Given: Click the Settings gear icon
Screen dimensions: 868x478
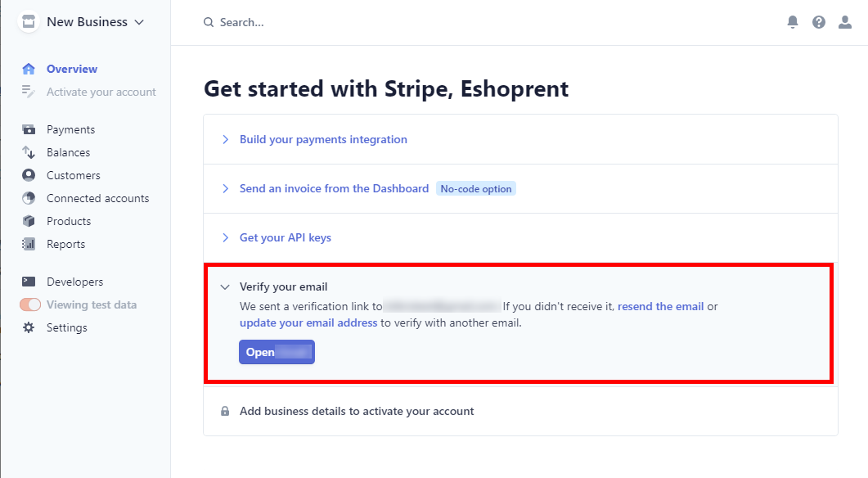Looking at the screenshot, I should [29, 327].
